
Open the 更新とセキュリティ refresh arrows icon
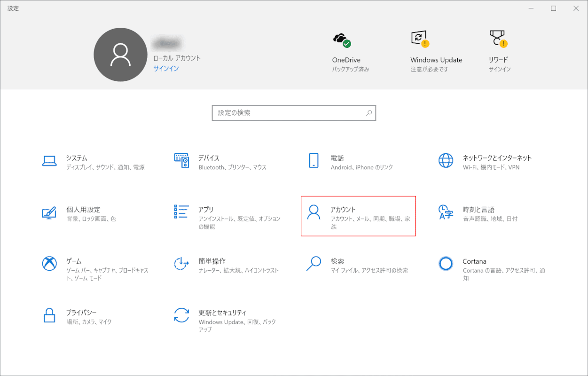(181, 315)
